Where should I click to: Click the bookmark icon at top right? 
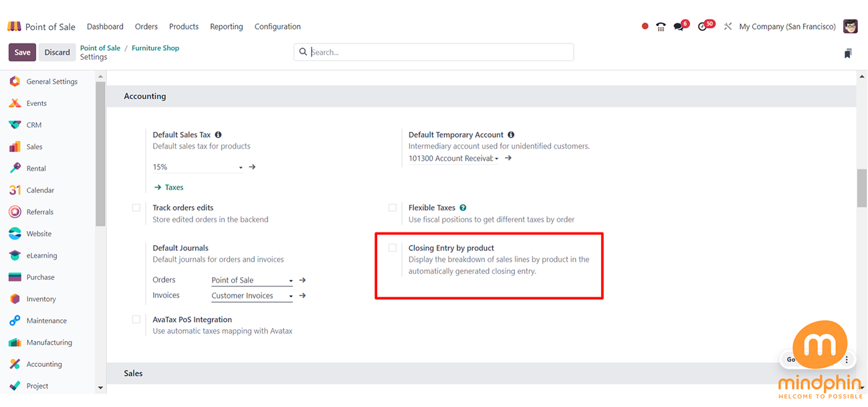(847, 54)
